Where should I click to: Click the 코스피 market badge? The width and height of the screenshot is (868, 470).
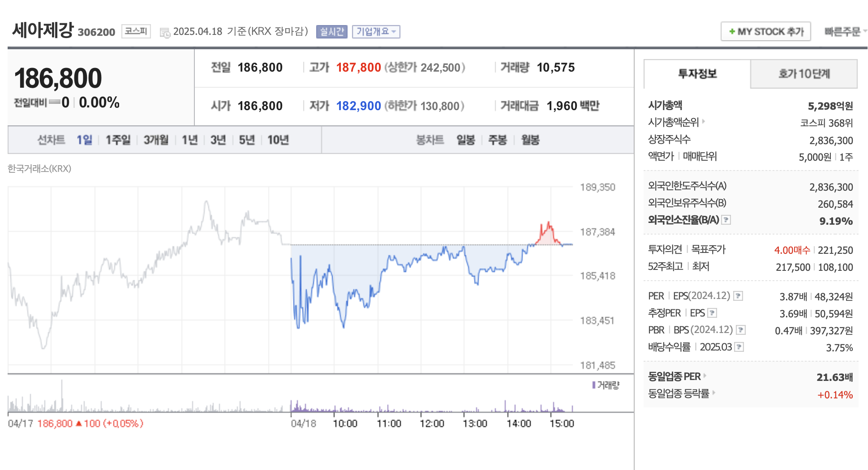coord(136,31)
